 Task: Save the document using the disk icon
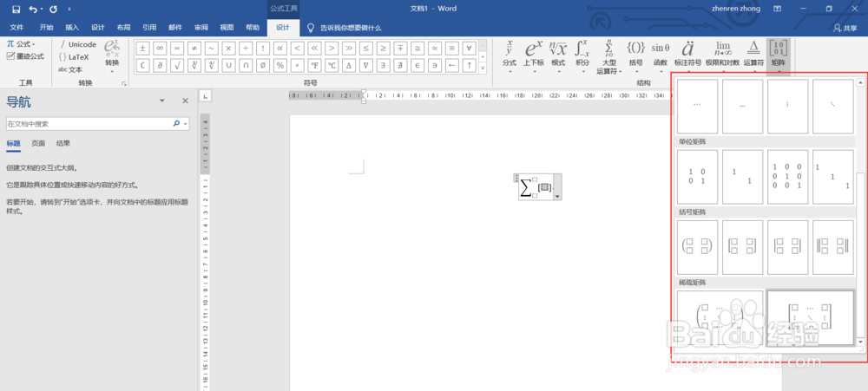click(16, 9)
